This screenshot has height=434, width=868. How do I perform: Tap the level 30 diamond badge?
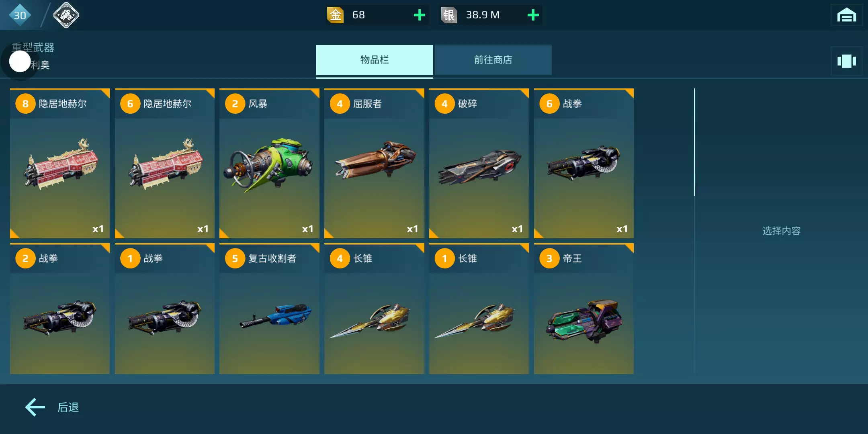pos(20,15)
